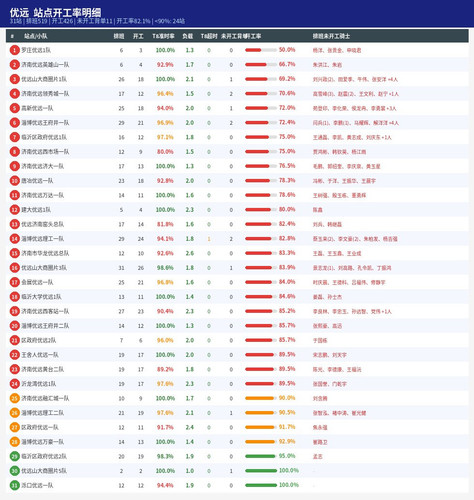
Task: Click the '72.4%' work rate value
Action: pyautogui.click(x=287, y=122)
